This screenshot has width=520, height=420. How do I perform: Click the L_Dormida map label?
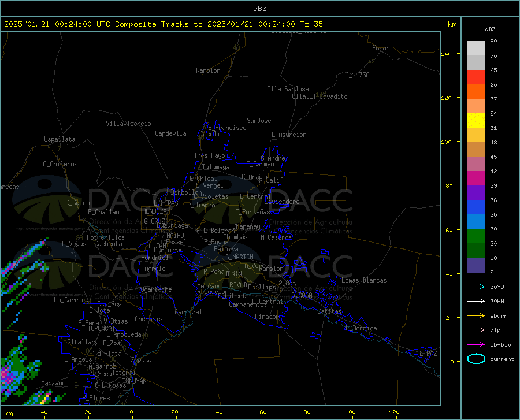tap(361, 328)
